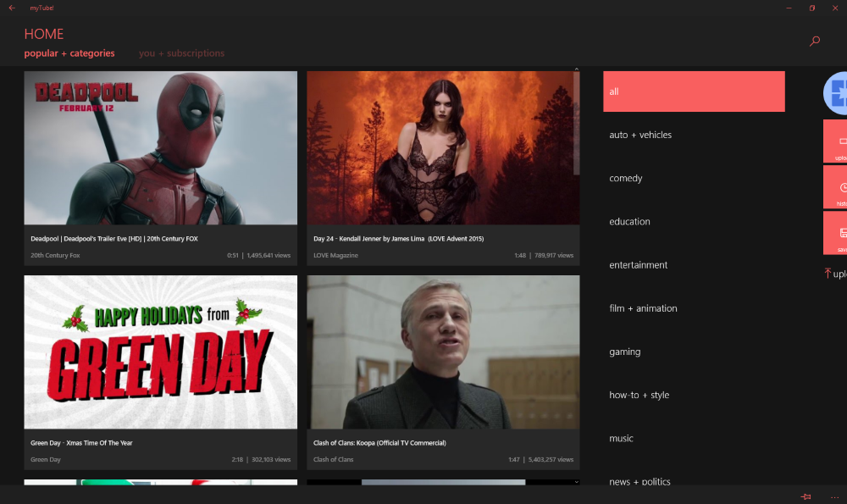Image resolution: width=847 pixels, height=504 pixels.
Task: Open the uploads tile
Action: coord(835,141)
